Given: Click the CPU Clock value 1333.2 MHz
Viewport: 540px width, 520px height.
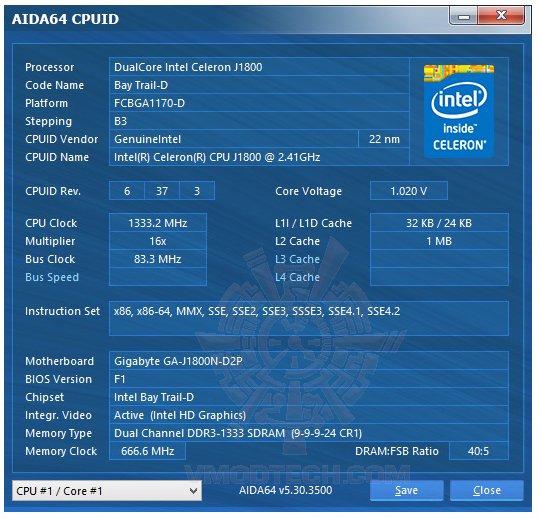Looking at the screenshot, I should click(x=158, y=223).
